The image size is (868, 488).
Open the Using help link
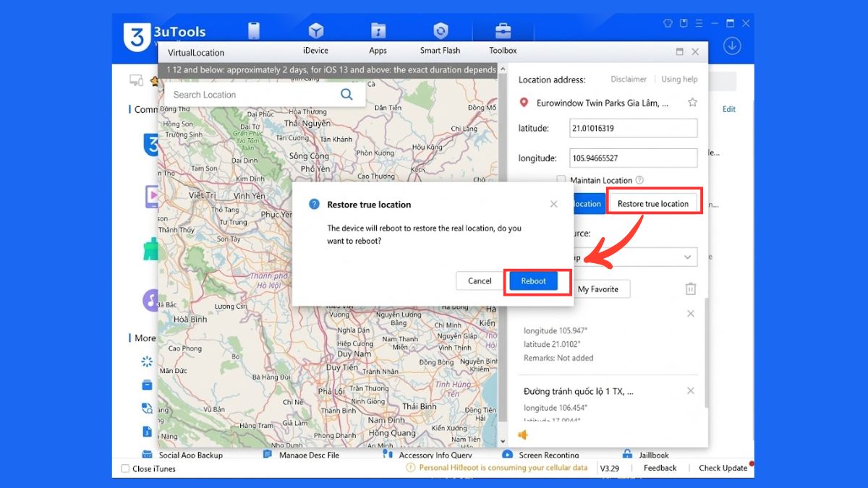(x=679, y=80)
